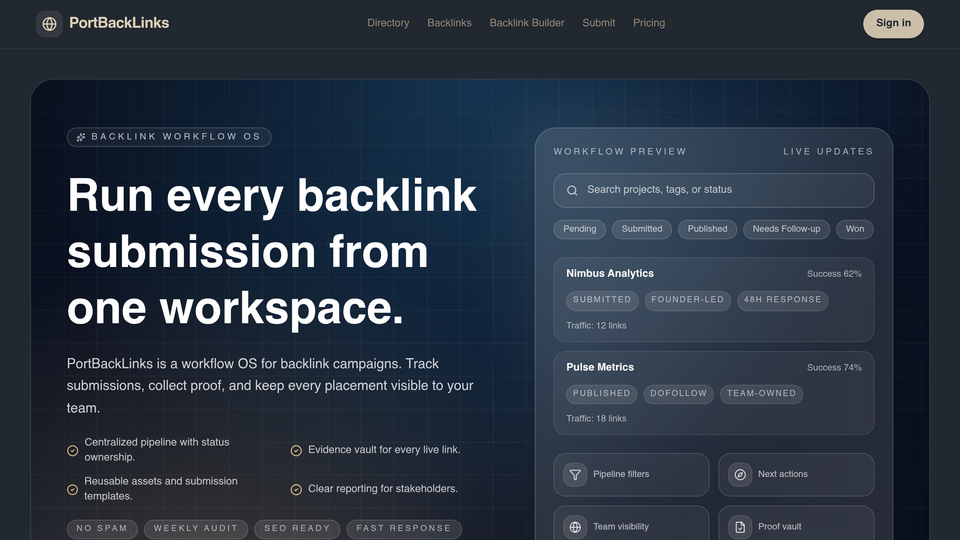Viewport: 960px width, 540px height.
Task: Focus the Search projects, tags, or status field
Action: [x=713, y=190]
